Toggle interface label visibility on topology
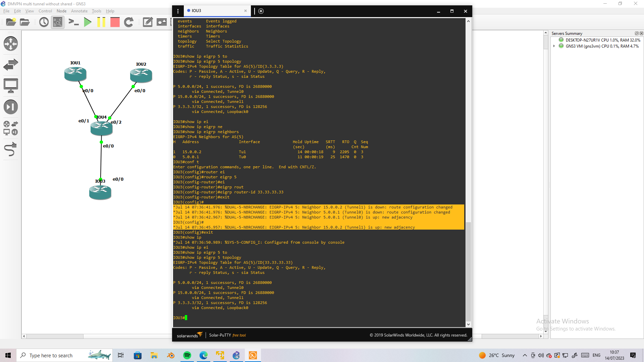 coord(57,22)
